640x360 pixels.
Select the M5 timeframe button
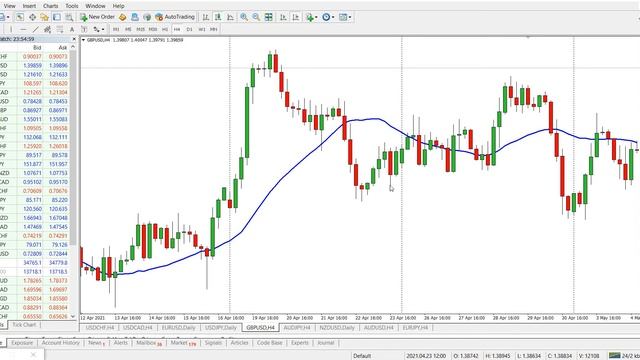click(128, 29)
